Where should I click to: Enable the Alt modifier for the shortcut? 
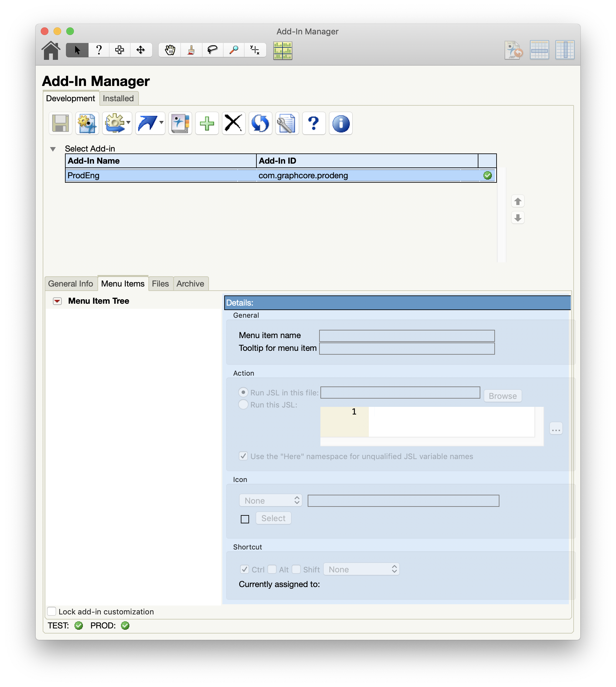click(272, 569)
